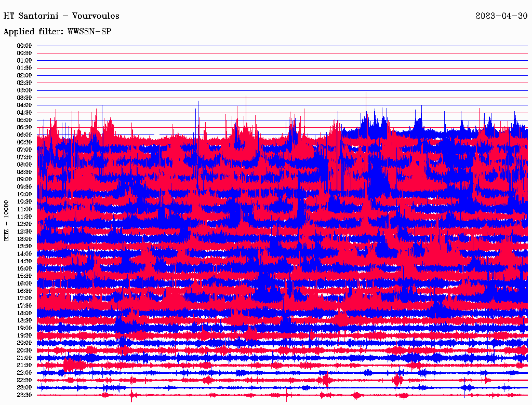532x405 pixels.
Task: Choose the 18:30 time label
Action: tap(24, 321)
